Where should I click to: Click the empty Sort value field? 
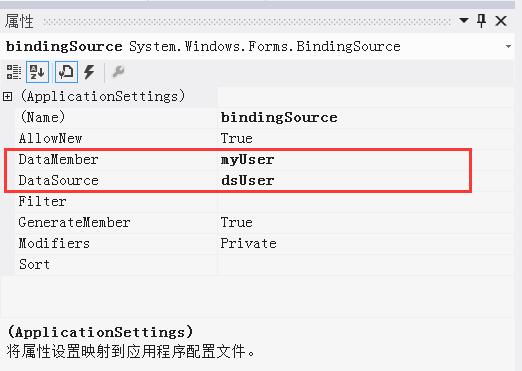(365, 265)
